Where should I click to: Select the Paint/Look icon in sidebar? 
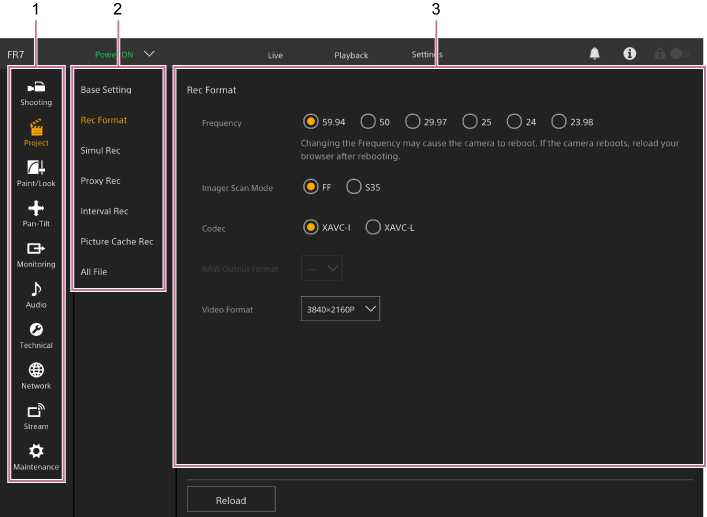pos(36,172)
